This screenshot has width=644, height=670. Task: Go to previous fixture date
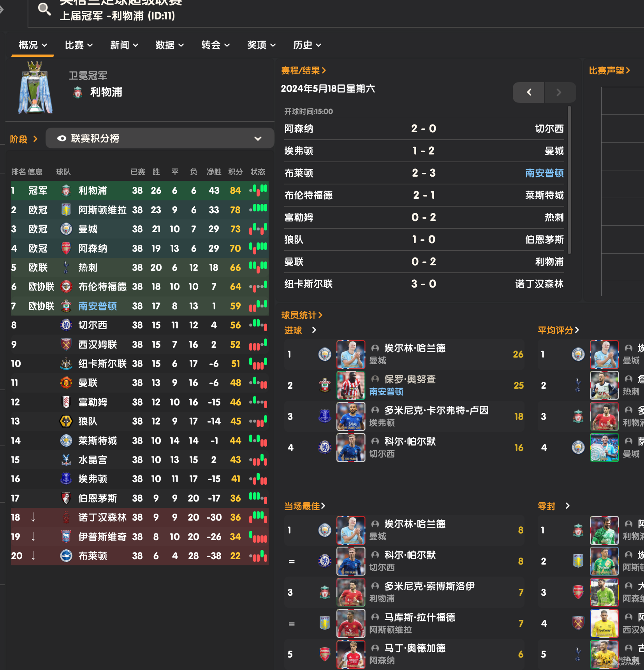tap(529, 92)
